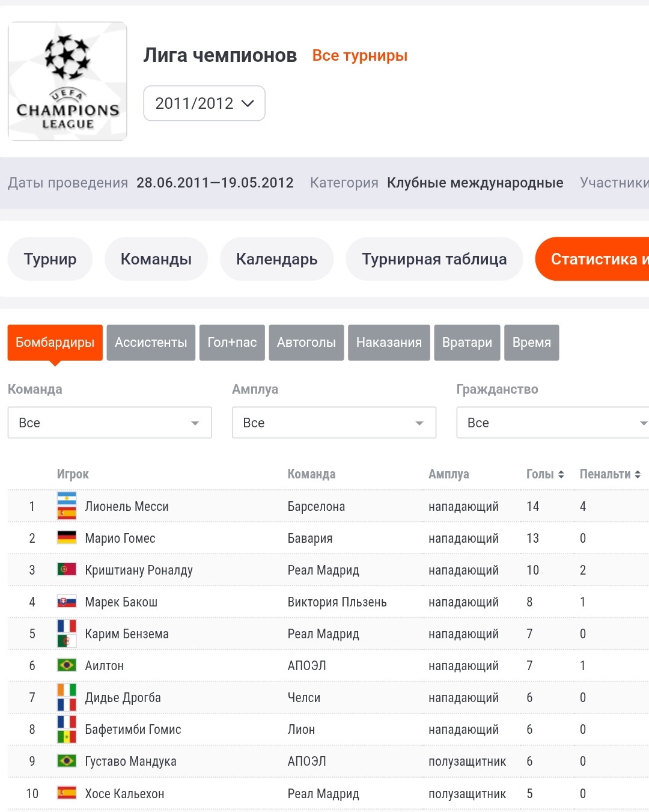Open player Бафетимби Гомис
The width and height of the screenshot is (649, 812).
coord(133,730)
